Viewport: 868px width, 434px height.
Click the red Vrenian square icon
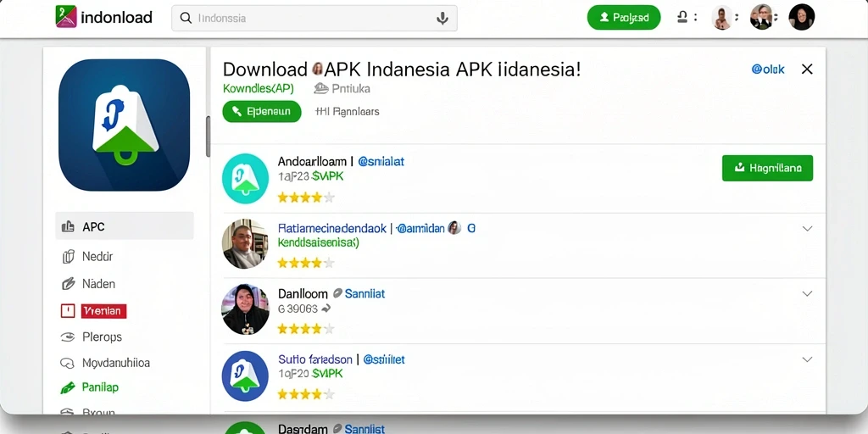point(68,311)
